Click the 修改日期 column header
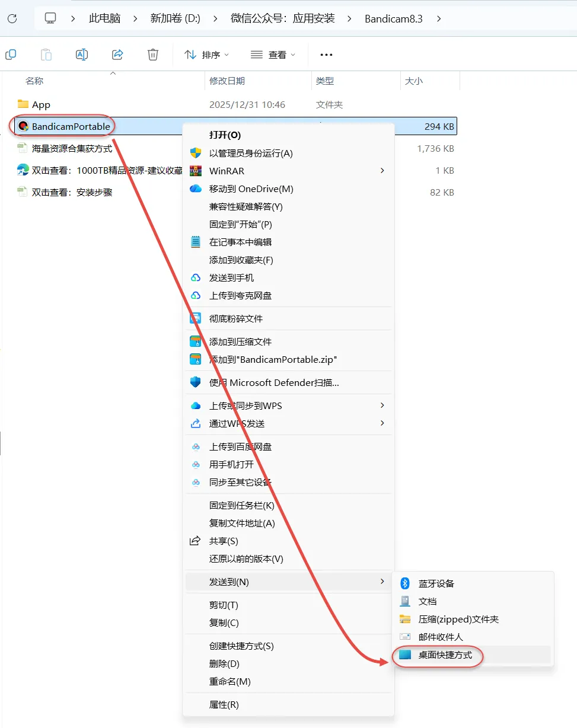The height and width of the screenshot is (728, 577). (227, 81)
